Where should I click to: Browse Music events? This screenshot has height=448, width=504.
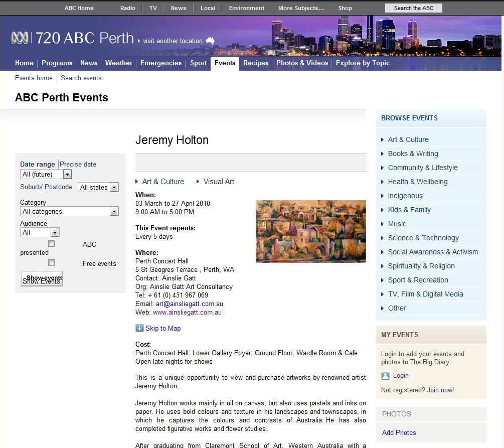(x=397, y=224)
